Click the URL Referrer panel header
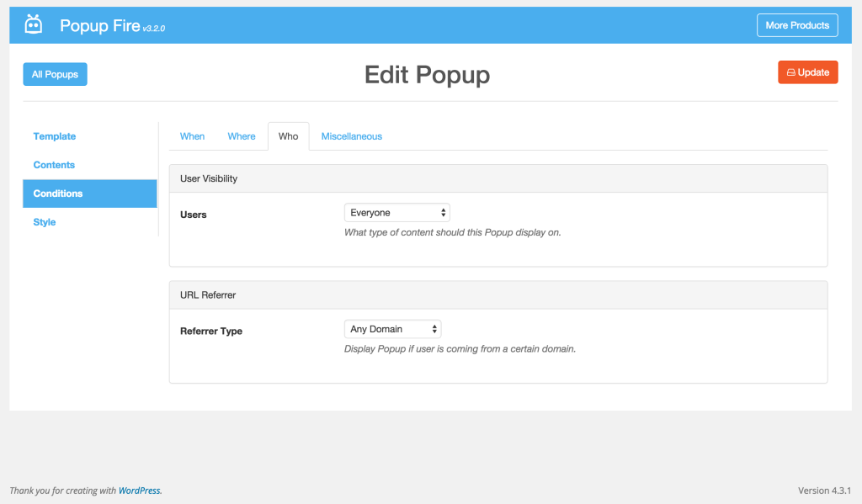The height and width of the screenshot is (504, 862). [x=498, y=295]
